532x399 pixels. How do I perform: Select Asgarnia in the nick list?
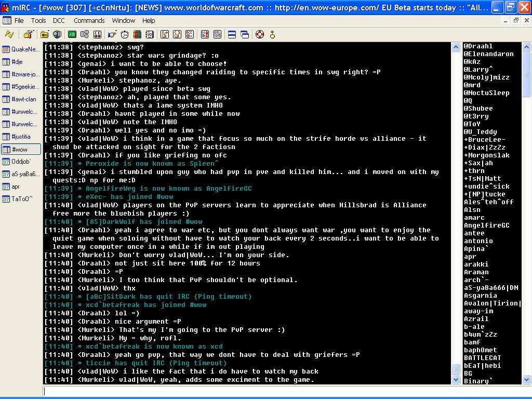pos(480,296)
